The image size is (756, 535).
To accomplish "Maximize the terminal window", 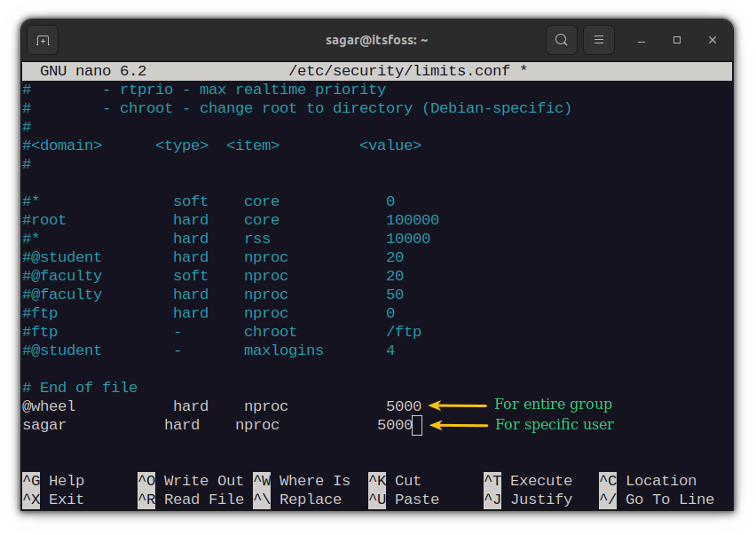I will (x=675, y=39).
